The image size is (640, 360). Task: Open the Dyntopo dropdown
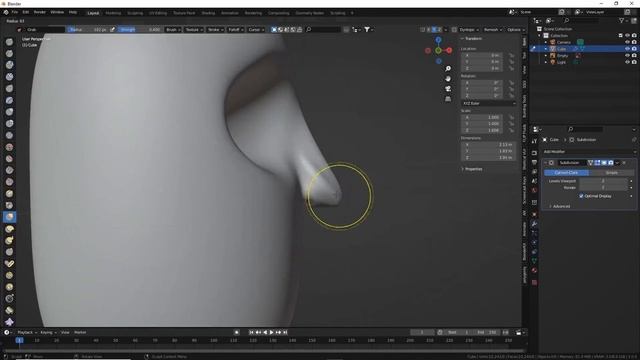click(x=469, y=29)
